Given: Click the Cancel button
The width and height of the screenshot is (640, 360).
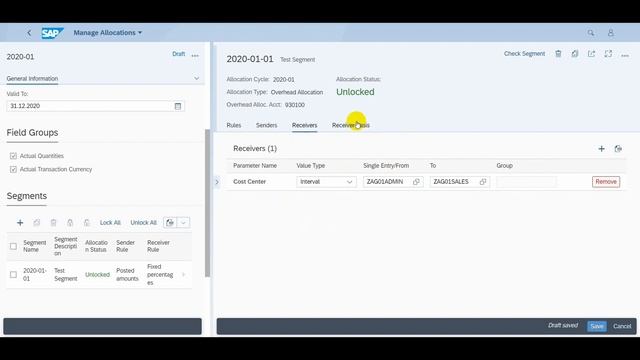Looking at the screenshot, I should coord(622,326).
